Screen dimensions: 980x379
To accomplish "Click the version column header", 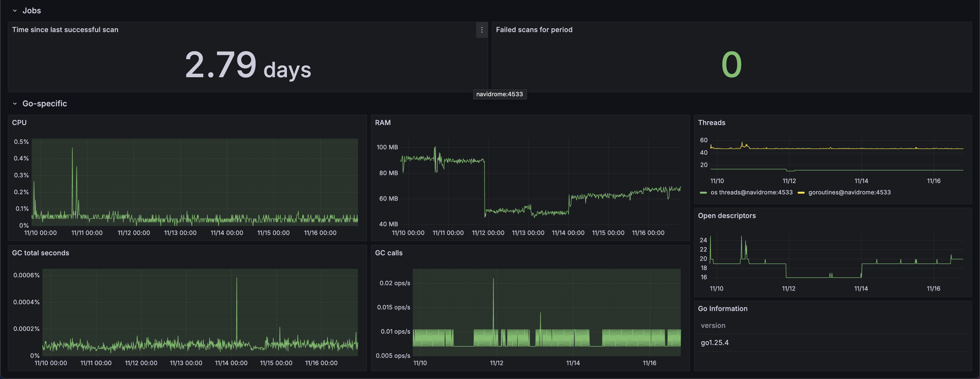I will point(713,325).
